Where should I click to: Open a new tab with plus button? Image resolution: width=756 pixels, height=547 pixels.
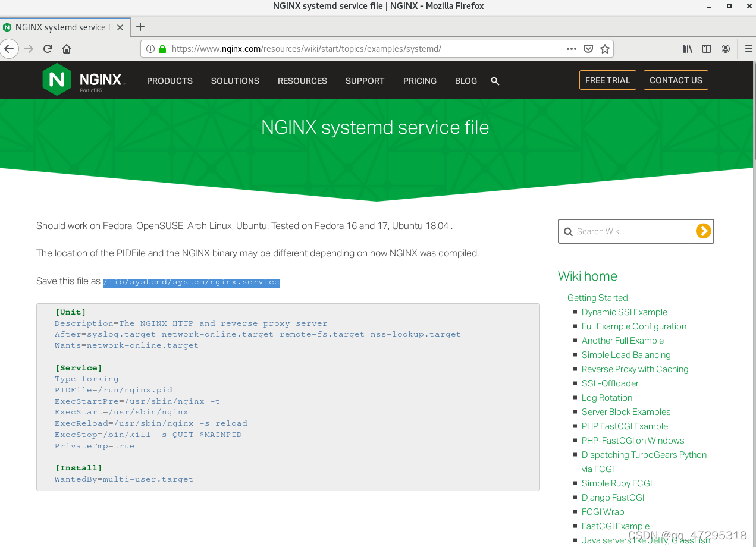pyautogui.click(x=140, y=27)
